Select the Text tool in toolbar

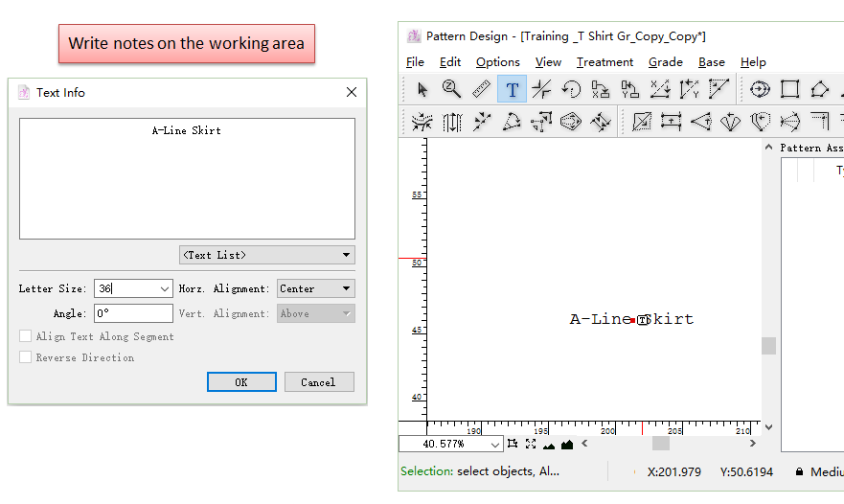(x=512, y=89)
